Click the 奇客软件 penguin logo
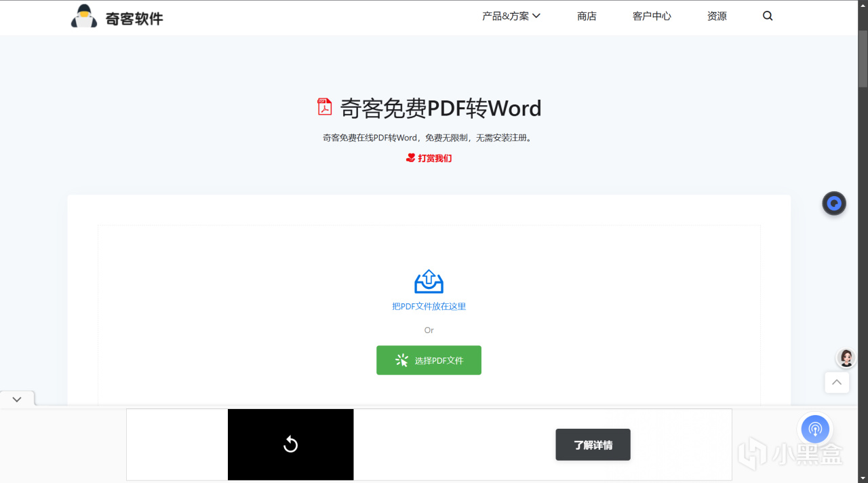 (84, 16)
